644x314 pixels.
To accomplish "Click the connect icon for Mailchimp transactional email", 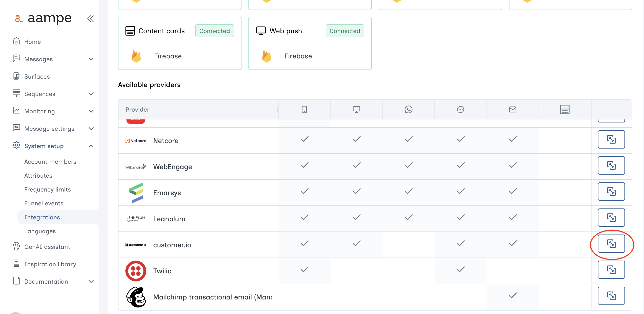I will [611, 296].
